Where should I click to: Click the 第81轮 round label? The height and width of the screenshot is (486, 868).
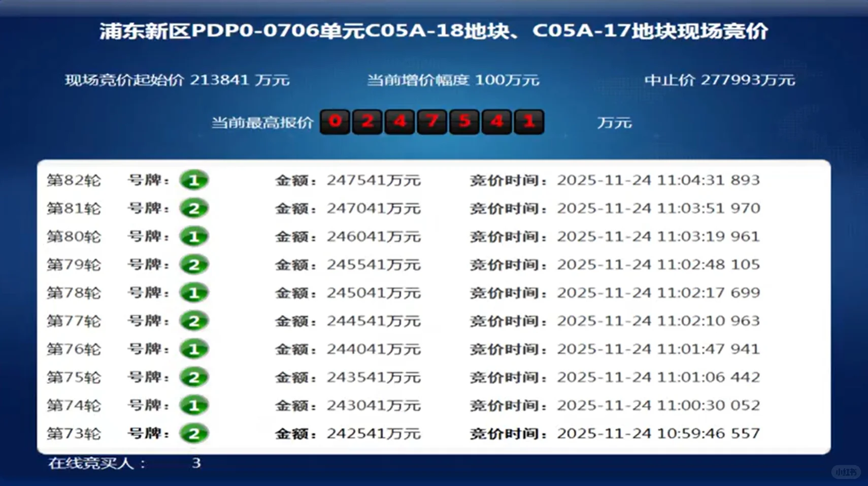tap(74, 208)
